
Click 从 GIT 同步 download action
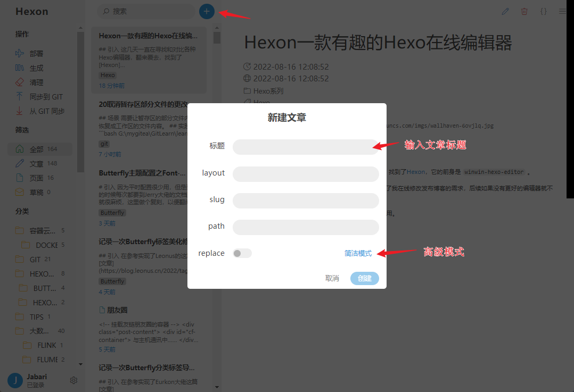click(x=40, y=111)
